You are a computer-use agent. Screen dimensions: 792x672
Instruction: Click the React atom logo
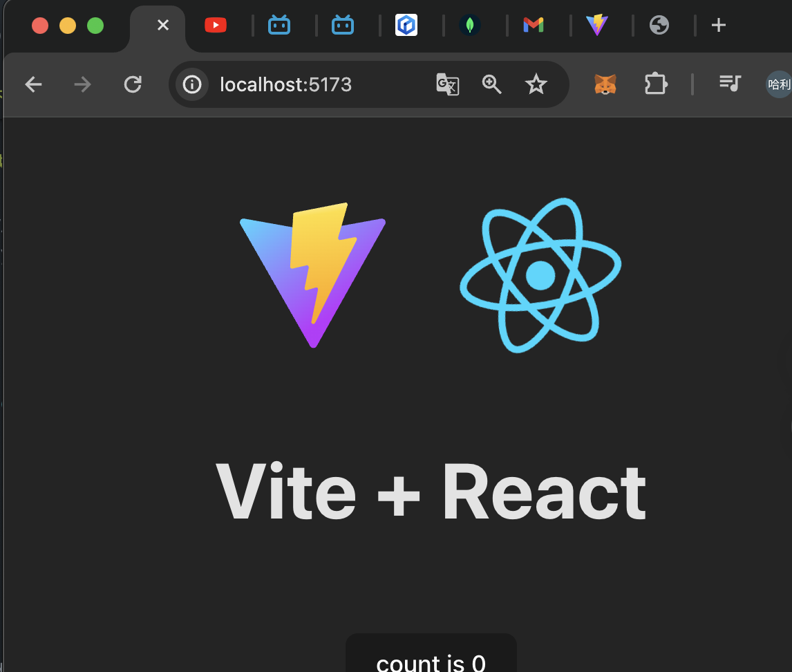540,275
